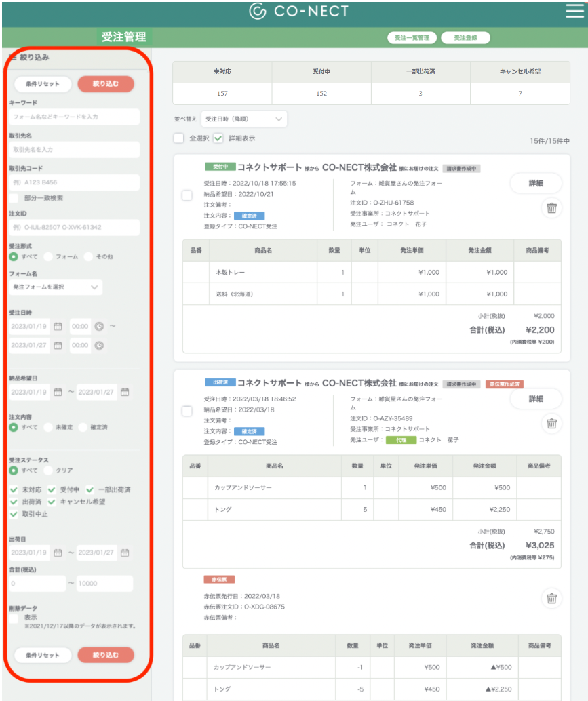Delete order O-AZY-35489 via its trash icon
Screen dimensions: 588x701
point(552,424)
